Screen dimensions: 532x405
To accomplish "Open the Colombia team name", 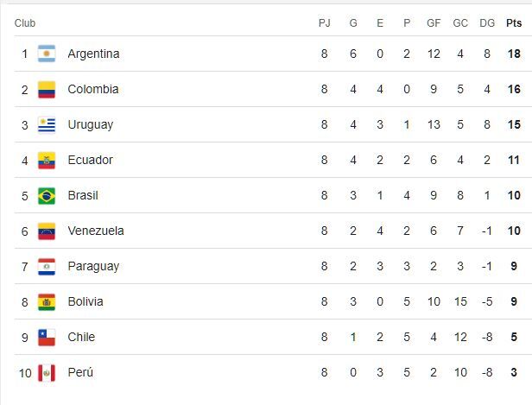I will (93, 90).
